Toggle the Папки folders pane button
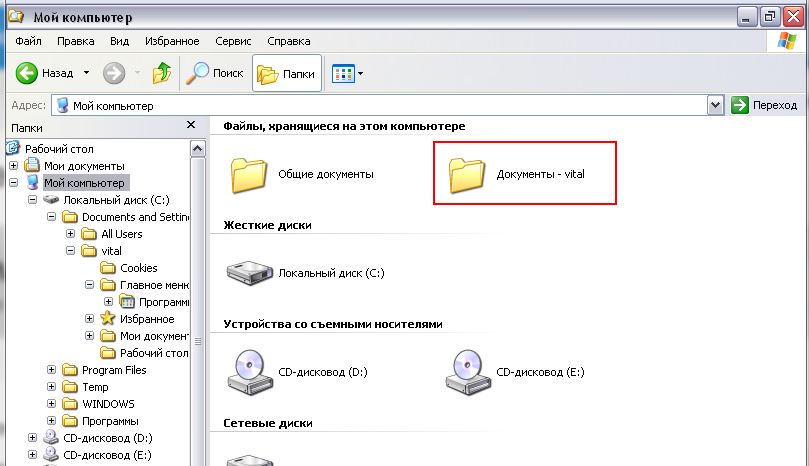 [x=287, y=73]
